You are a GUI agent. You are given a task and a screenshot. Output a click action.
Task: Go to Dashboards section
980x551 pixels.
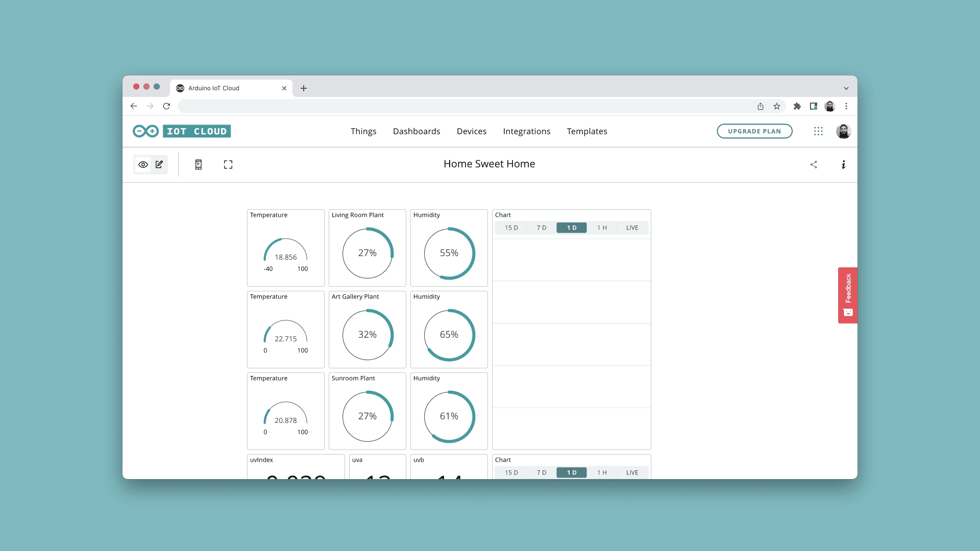pyautogui.click(x=416, y=131)
